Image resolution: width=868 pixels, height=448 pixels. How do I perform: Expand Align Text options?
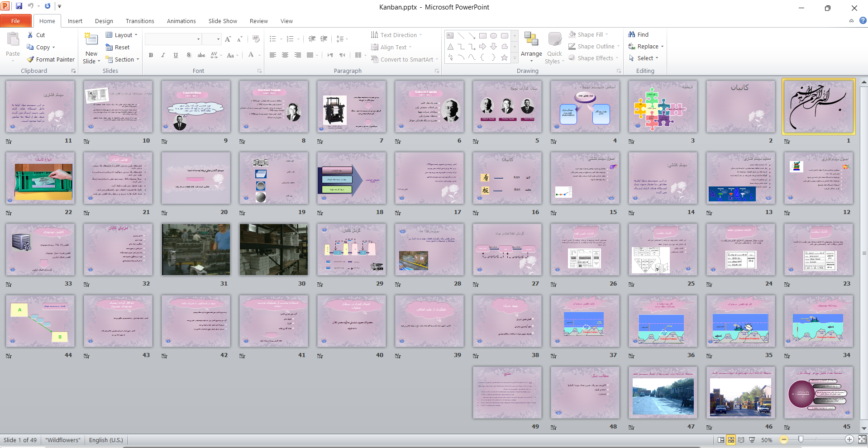[391, 47]
